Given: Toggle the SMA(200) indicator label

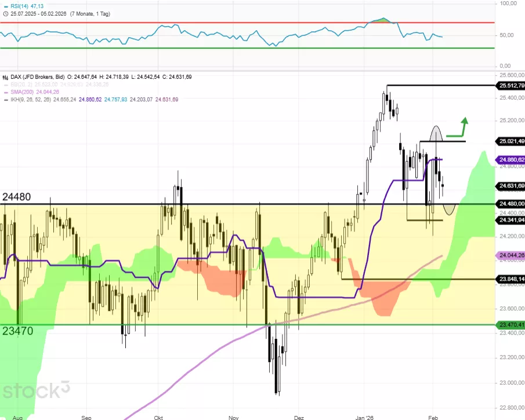Looking at the screenshot, I should pyautogui.click(x=22, y=92).
